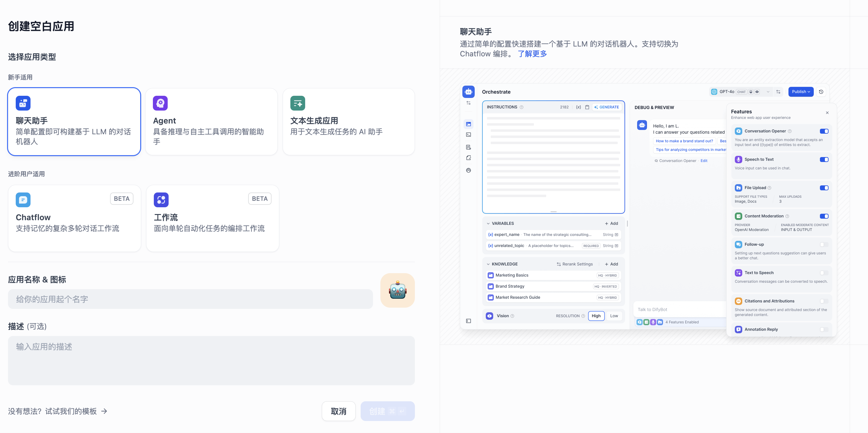
Task: Click the model parameter settings sliders icon
Action: (778, 91)
